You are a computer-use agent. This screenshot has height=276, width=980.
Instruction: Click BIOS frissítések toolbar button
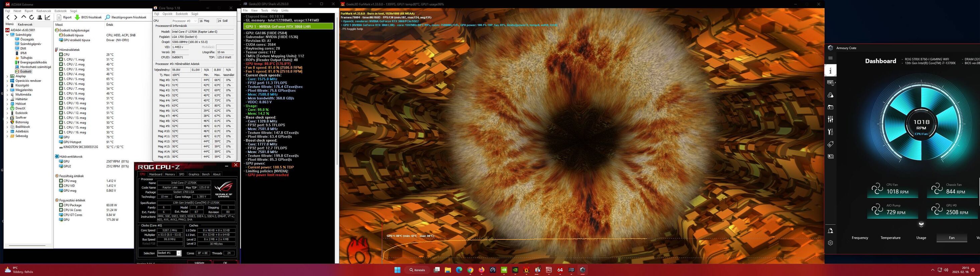click(x=88, y=17)
